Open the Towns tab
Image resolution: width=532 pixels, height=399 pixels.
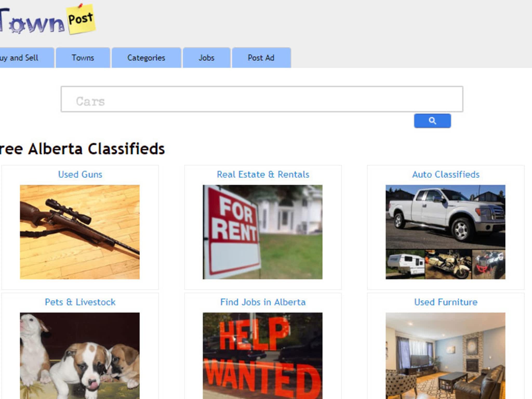click(83, 58)
